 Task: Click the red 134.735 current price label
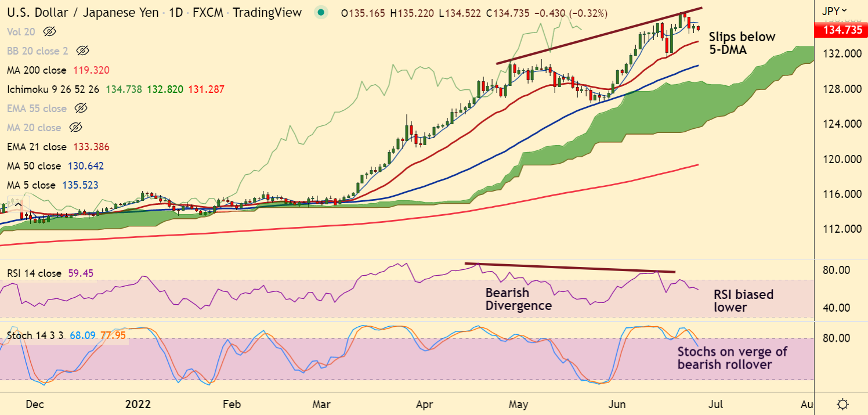coord(841,30)
